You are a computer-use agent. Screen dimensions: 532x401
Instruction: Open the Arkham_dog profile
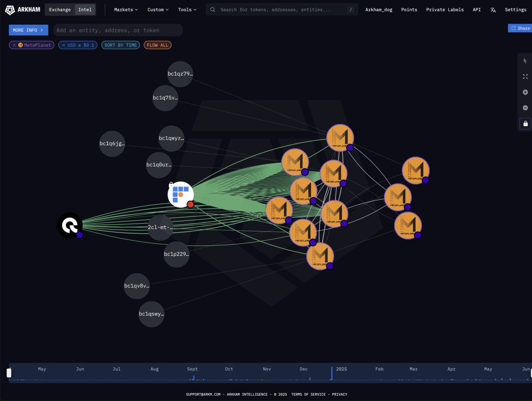[x=379, y=9]
